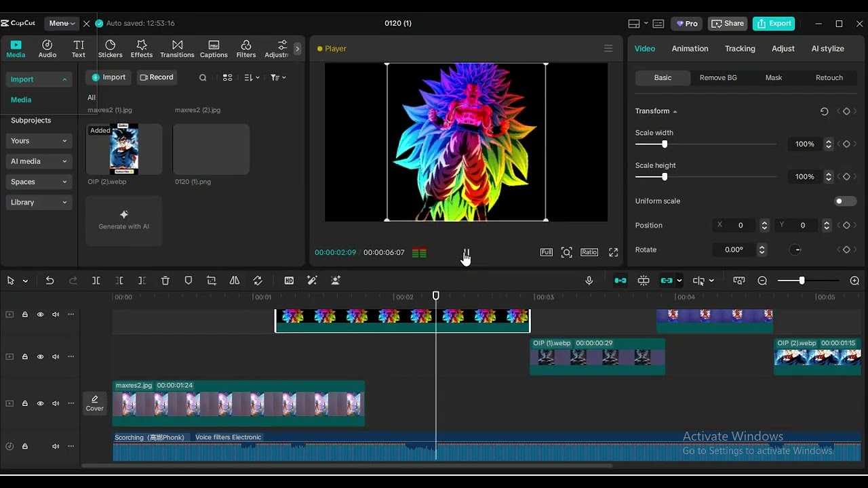Add a Scale width keyframe
Image resolution: width=868 pixels, height=488 pixels.
846,144
